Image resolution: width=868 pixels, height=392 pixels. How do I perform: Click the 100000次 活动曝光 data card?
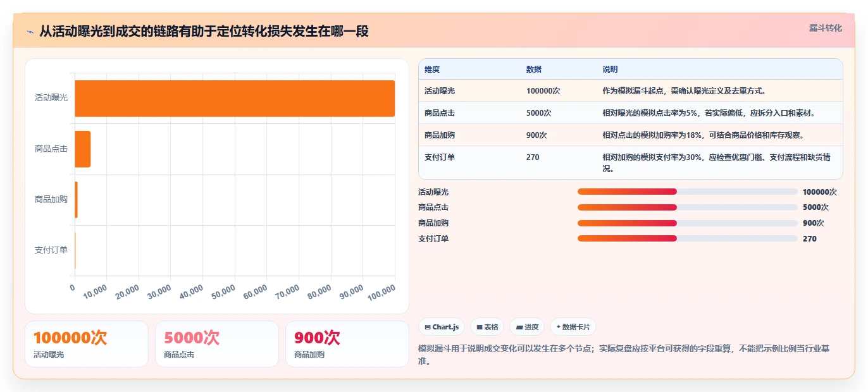tap(87, 344)
